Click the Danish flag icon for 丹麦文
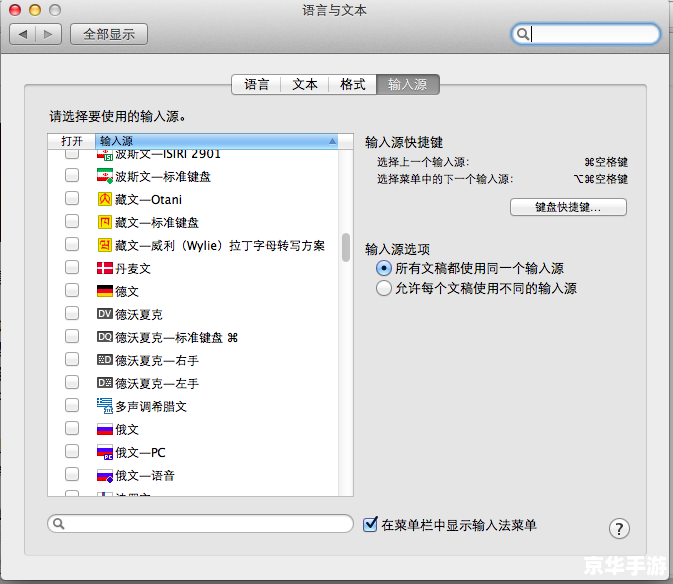The image size is (673, 584). (105, 269)
